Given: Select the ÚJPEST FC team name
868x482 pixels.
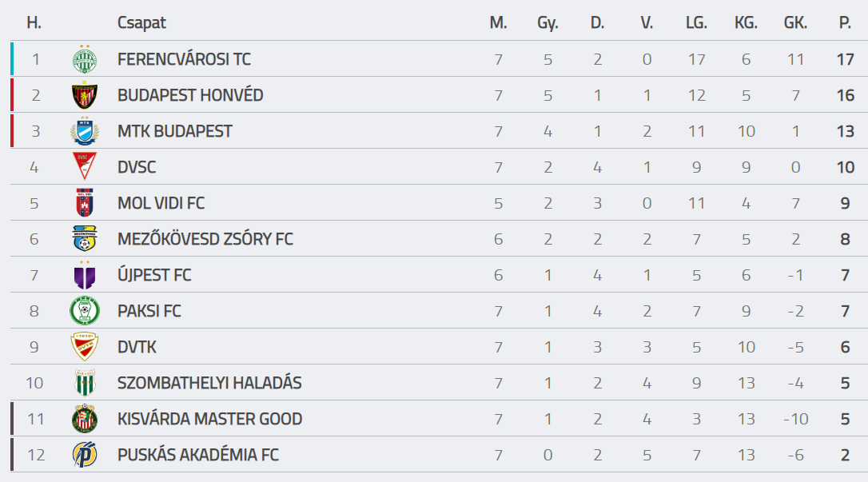Looking at the screenshot, I should tap(154, 275).
